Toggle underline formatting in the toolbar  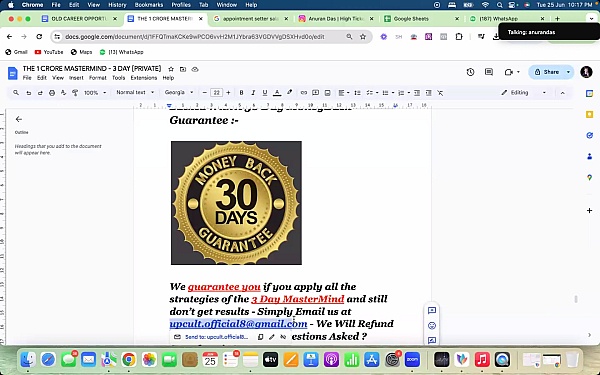point(265,93)
